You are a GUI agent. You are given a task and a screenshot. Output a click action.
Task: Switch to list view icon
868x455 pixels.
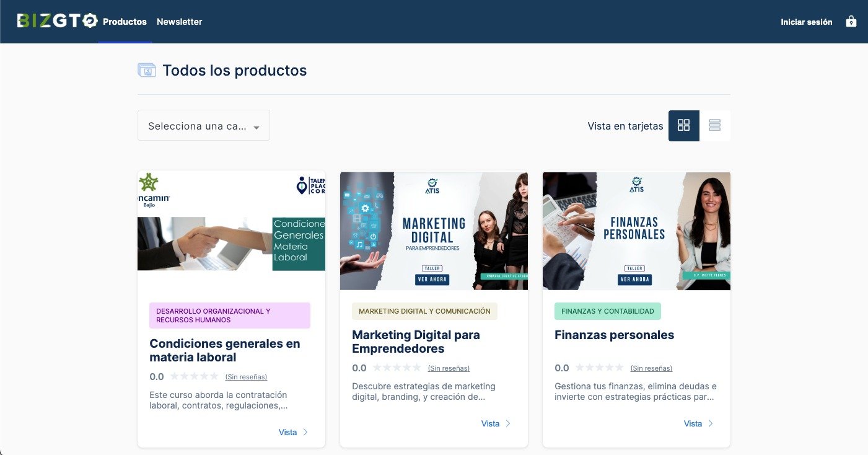click(714, 125)
